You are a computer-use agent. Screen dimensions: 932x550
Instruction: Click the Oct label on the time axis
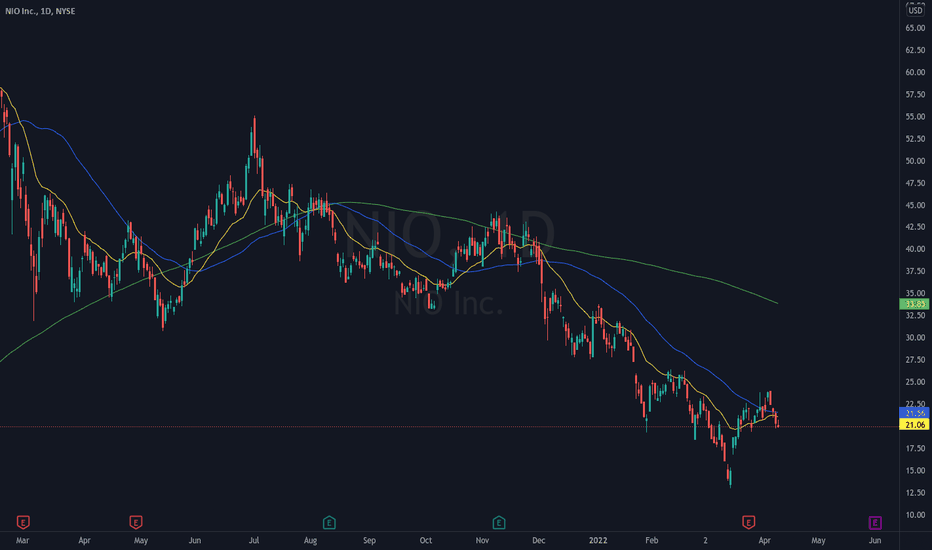tap(426, 540)
